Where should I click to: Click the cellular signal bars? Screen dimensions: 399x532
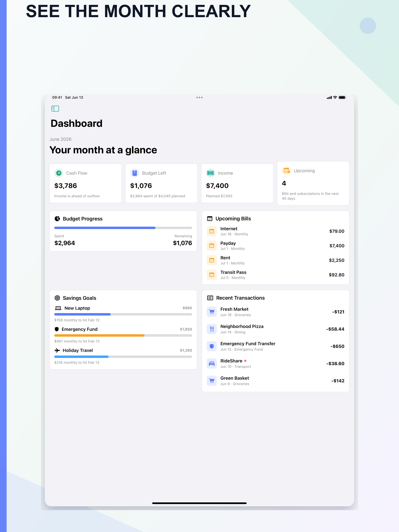click(329, 98)
